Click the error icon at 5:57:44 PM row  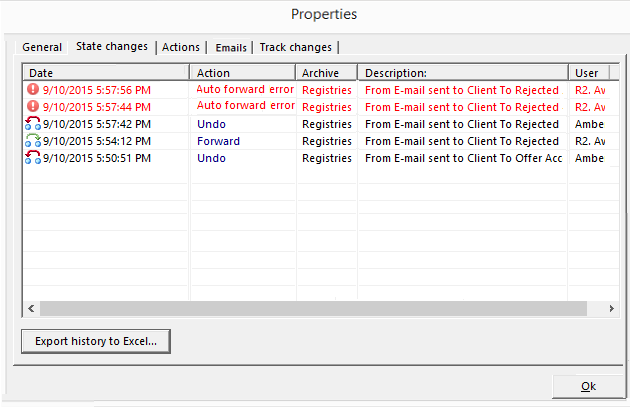point(33,107)
